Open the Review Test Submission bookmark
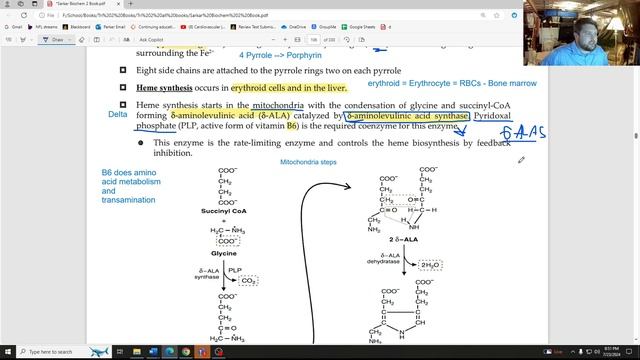Viewport: 640px width, 360px height. pos(253,27)
